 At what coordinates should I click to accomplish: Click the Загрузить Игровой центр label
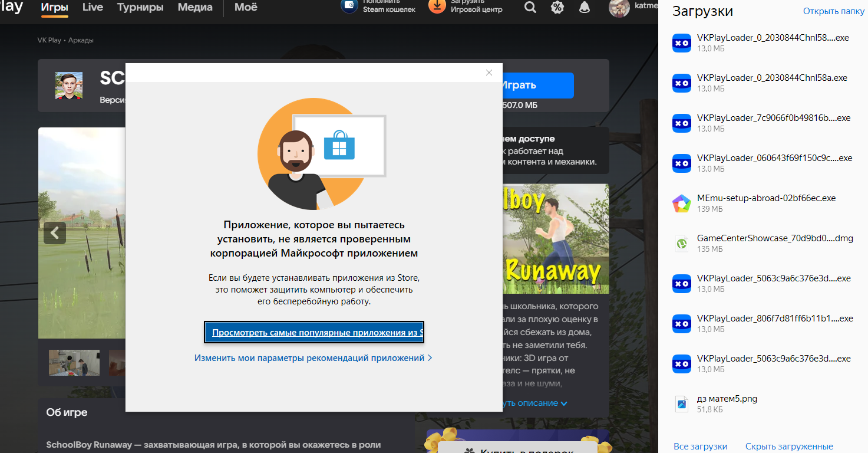477,6
